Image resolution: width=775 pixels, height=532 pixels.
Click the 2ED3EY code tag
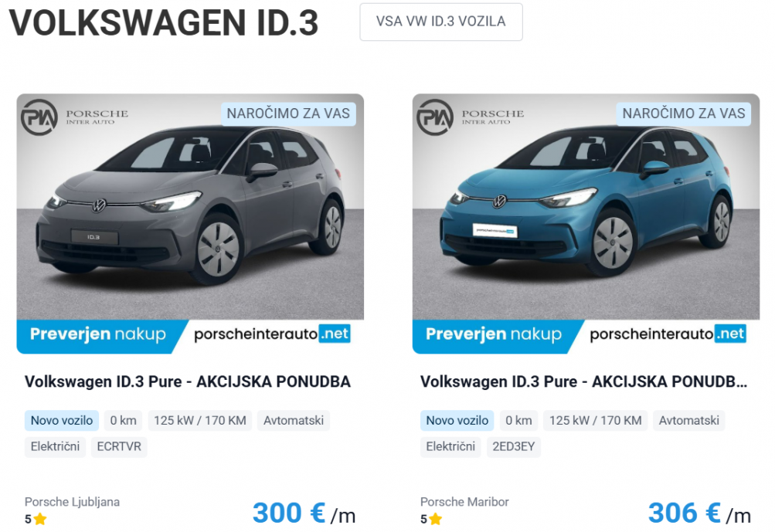514,446
